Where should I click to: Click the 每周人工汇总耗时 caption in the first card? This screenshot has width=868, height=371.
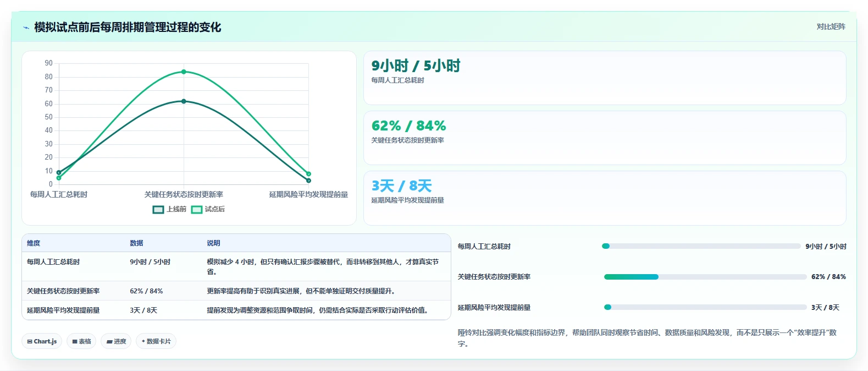[x=397, y=80]
